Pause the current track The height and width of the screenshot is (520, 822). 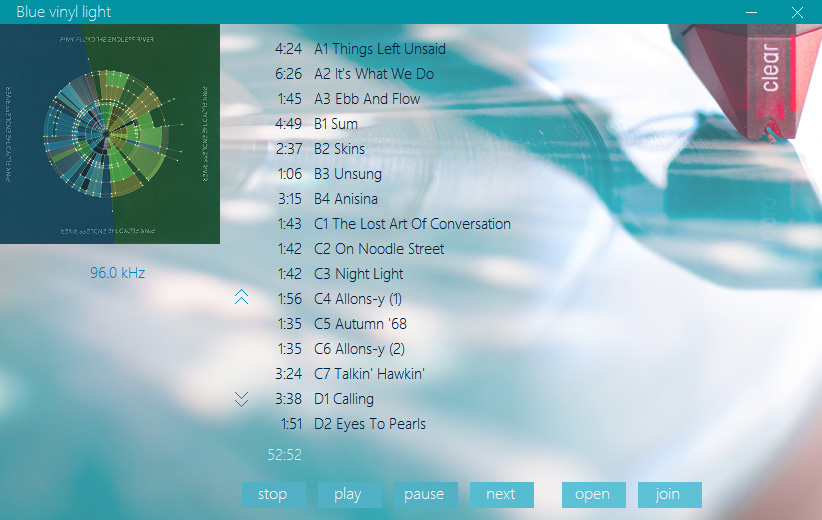tap(424, 494)
